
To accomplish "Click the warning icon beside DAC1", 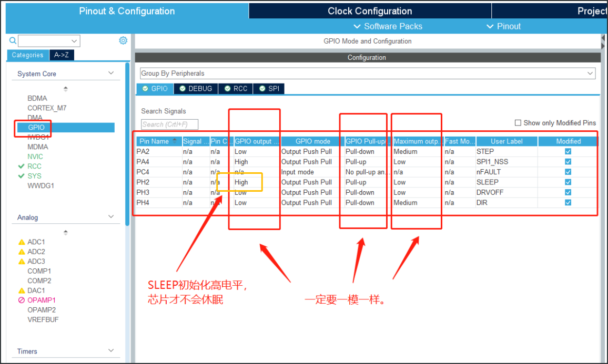I will pyautogui.click(x=22, y=290).
